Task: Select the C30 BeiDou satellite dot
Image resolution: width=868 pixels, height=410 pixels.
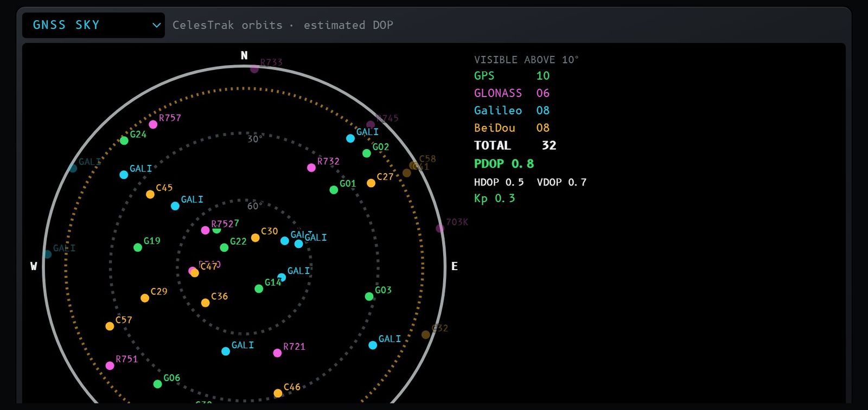Action: click(x=255, y=238)
